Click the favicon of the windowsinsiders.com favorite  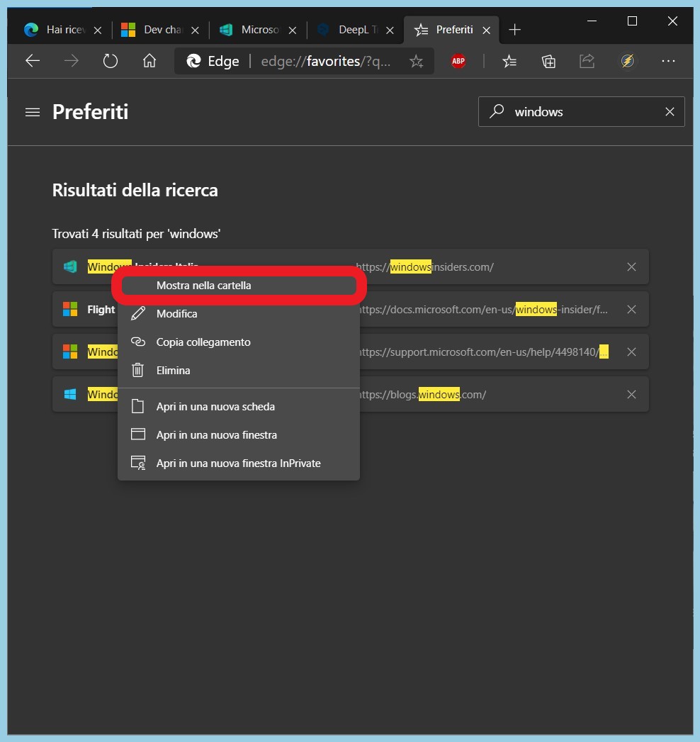[x=70, y=267]
